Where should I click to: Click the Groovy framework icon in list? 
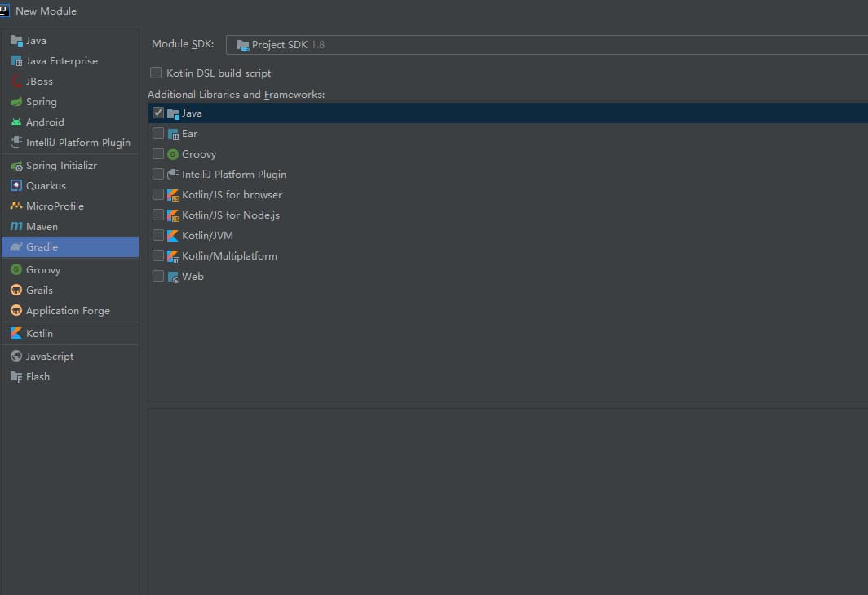[x=173, y=154]
